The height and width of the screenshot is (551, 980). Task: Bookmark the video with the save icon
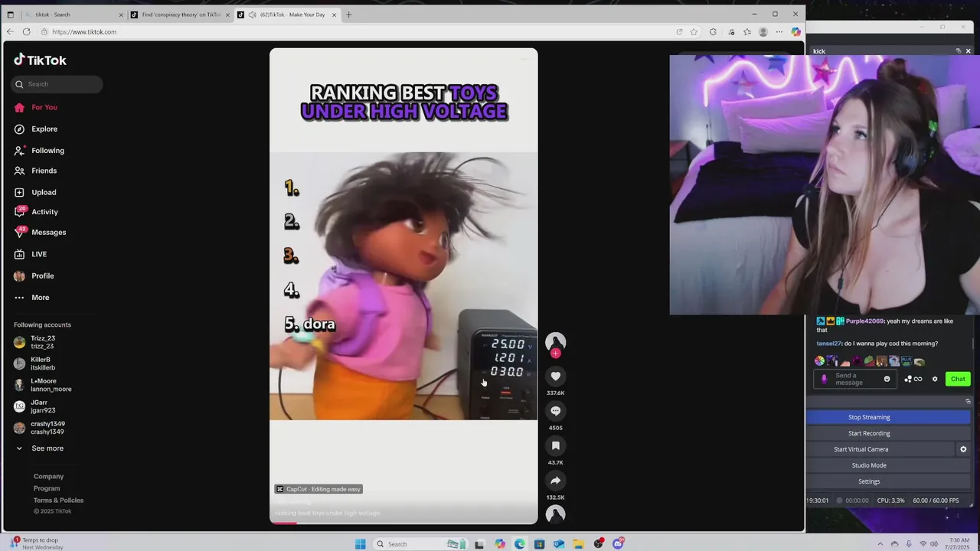(x=556, y=445)
